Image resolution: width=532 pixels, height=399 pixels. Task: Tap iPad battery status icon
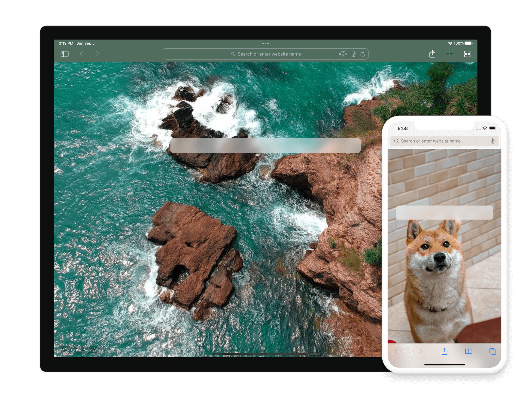[x=468, y=43]
